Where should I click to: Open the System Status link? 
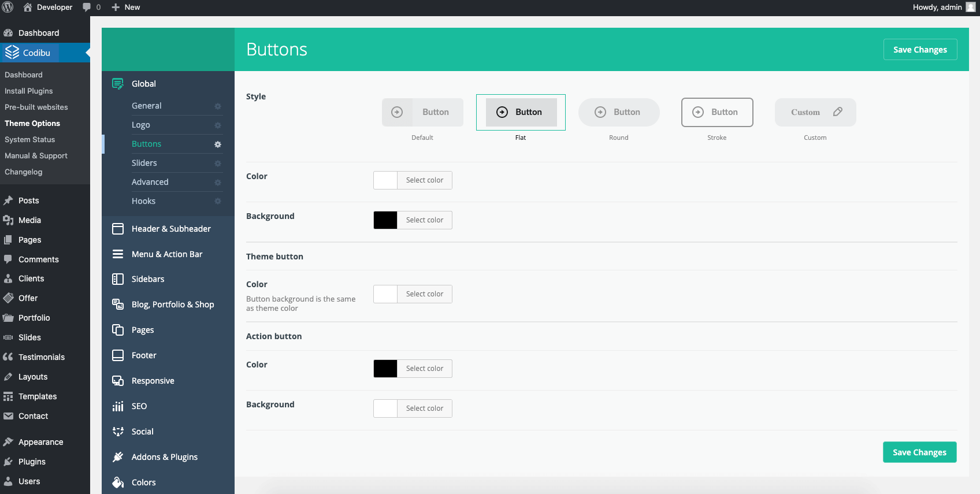tap(30, 140)
